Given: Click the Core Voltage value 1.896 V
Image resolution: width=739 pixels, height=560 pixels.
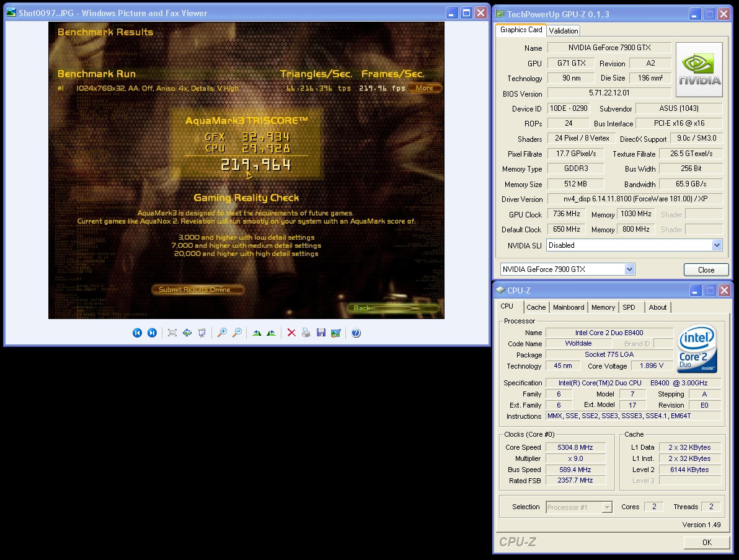Looking at the screenshot, I should [652, 365].
